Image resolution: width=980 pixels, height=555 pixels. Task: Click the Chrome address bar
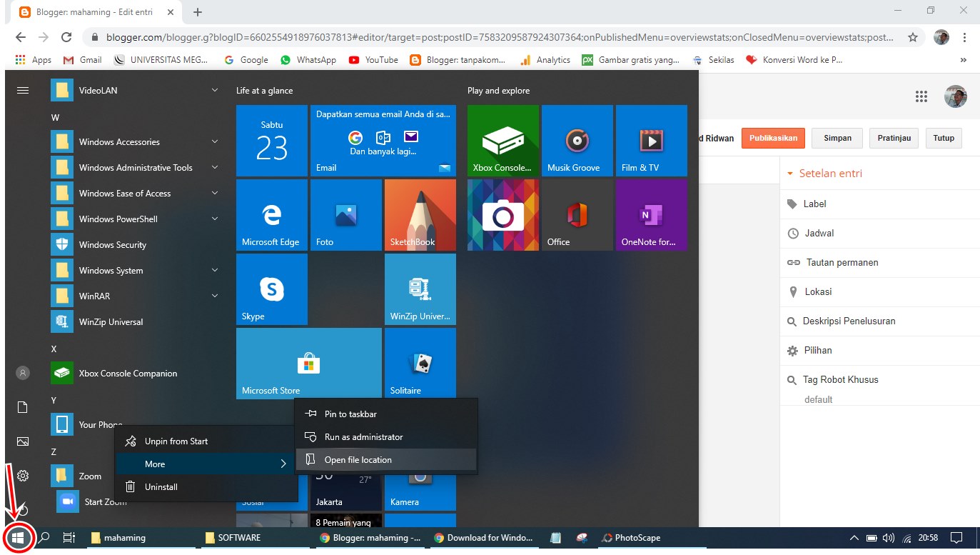pyautogui.click(x=500, y=37)
